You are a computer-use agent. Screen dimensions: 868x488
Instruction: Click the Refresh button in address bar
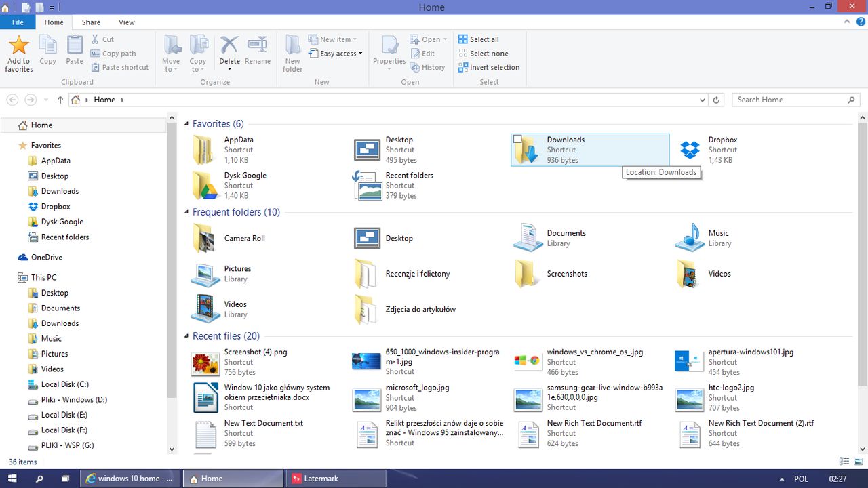coord(716,100)
